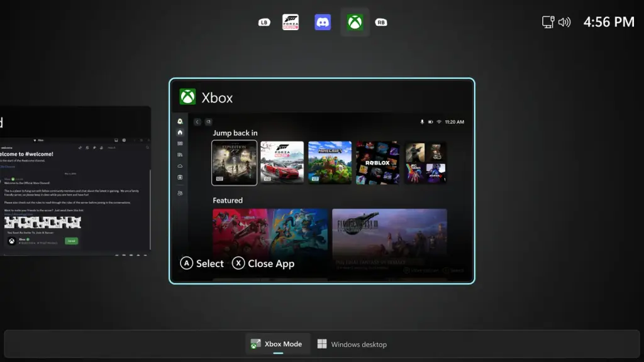Open the four-game collection tile
The height and width of the screenshot is (362, 644).
[425, 163]
